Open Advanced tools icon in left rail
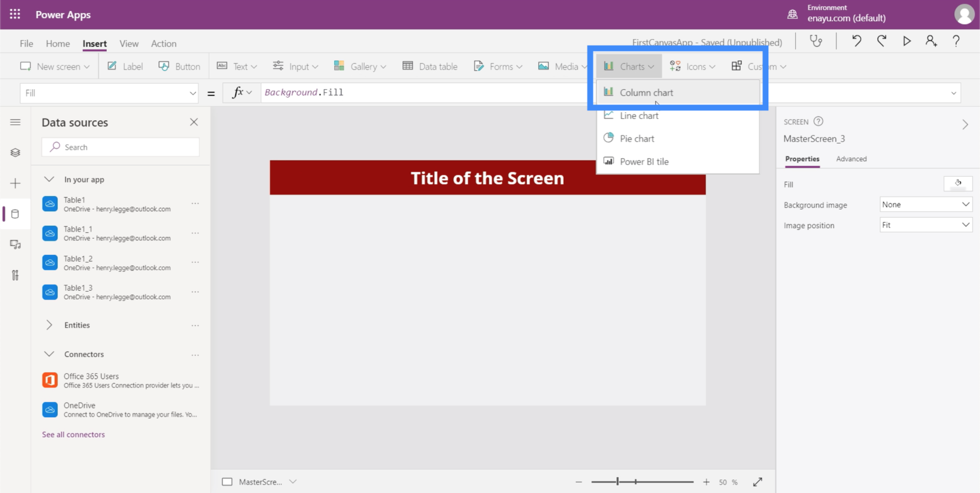Screen dimensions: 980x493 pos(16,275)
